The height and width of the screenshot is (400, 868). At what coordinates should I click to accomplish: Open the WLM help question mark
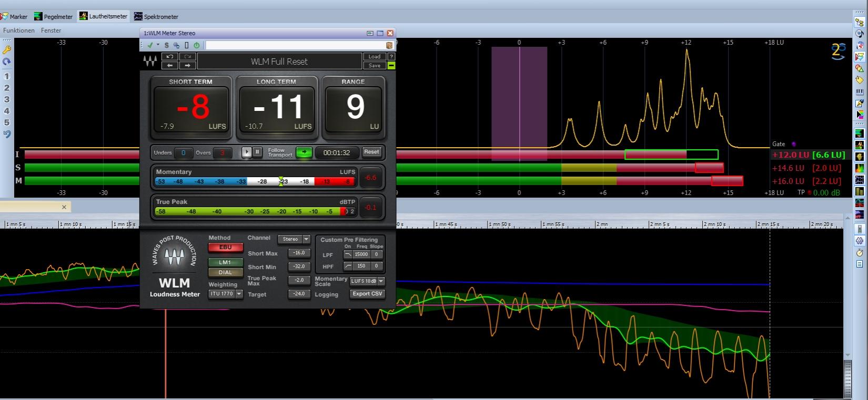pyautogui.click(x=391, y=56)
